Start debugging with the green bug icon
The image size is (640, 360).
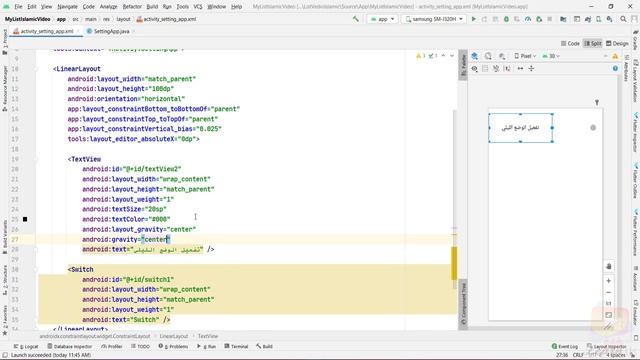506,19
